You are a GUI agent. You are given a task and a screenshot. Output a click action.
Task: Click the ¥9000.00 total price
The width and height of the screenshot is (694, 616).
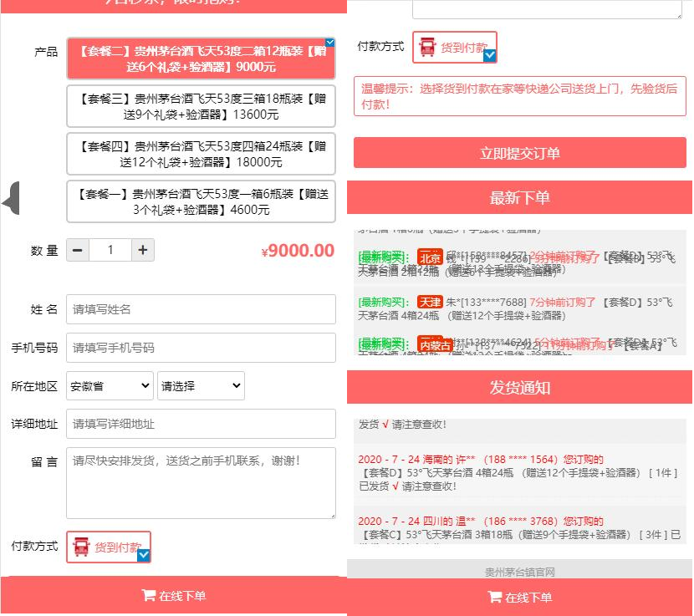(x=298, y=251)
